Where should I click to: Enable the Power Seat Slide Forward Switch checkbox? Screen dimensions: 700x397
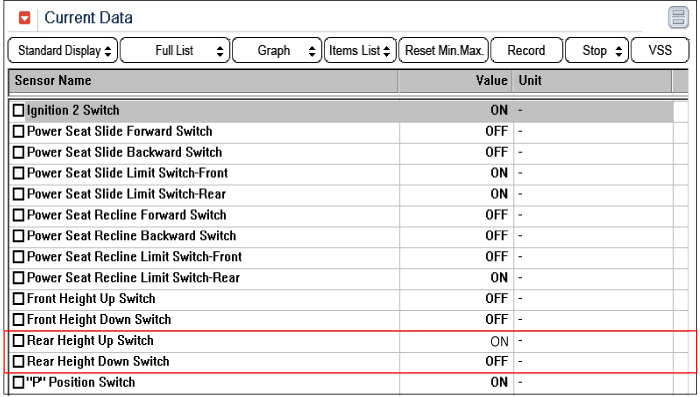18,131
